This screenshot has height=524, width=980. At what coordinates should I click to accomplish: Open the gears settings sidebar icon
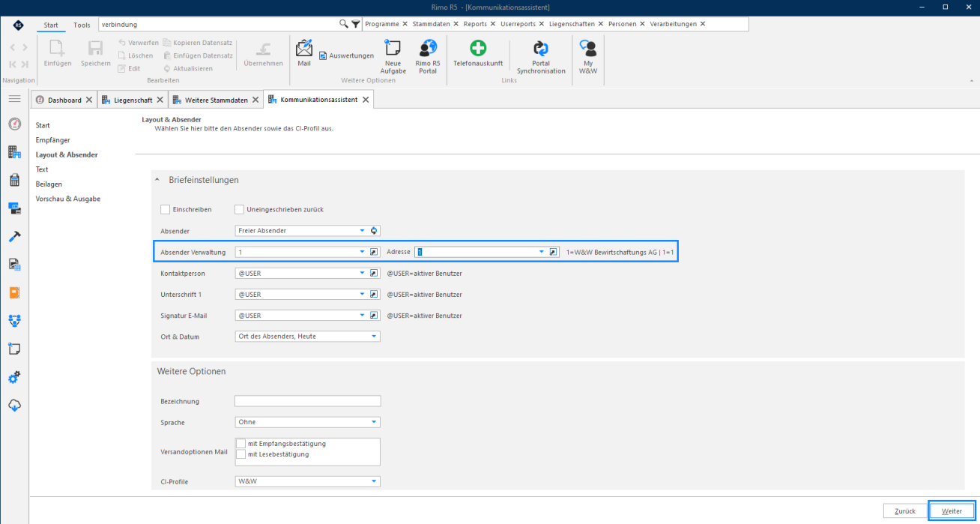(x=14, y=377)
